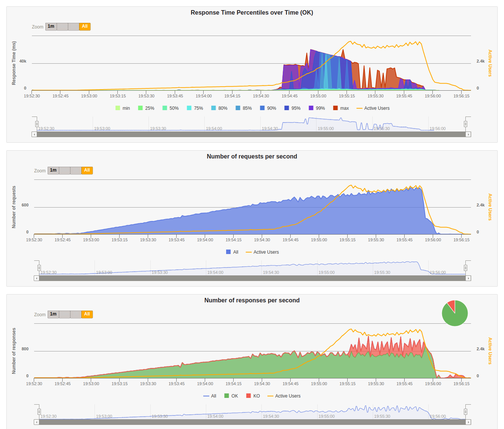
Task: Click scrollbar right arrow under Response Time chart
Action: coord(468,134)
